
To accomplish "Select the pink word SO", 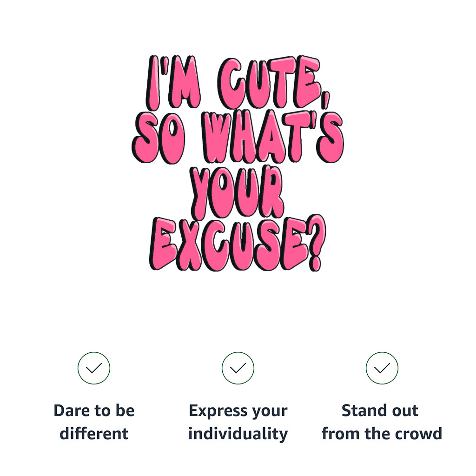I will 159,138.
